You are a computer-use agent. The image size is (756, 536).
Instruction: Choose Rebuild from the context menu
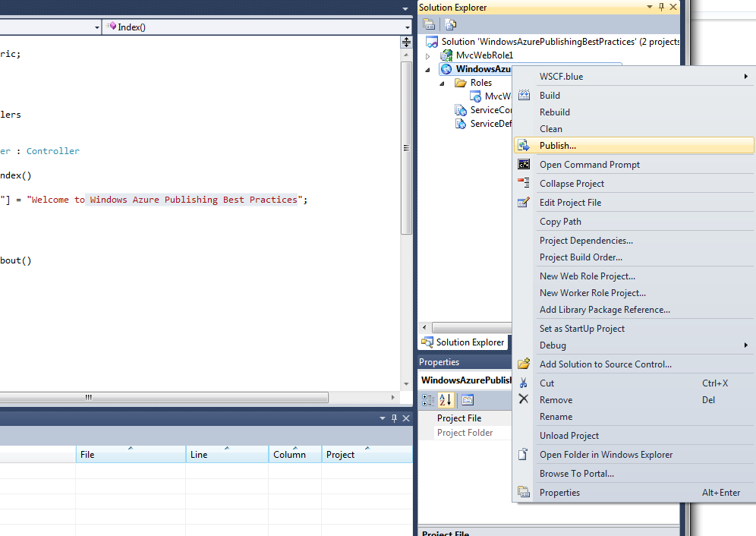[x=634, y=112]
